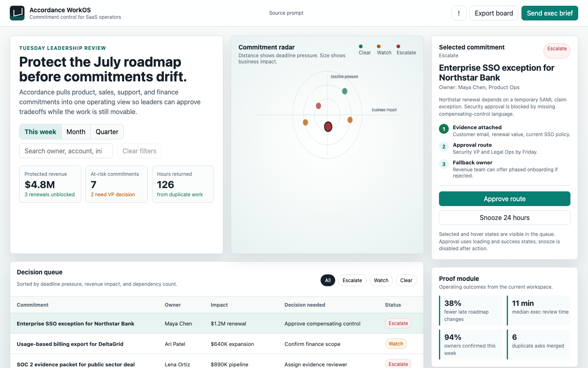This screenshot has height=368, width=588.
Task: Select SOC 2 evidence packet row
Action: coord(217,362)
